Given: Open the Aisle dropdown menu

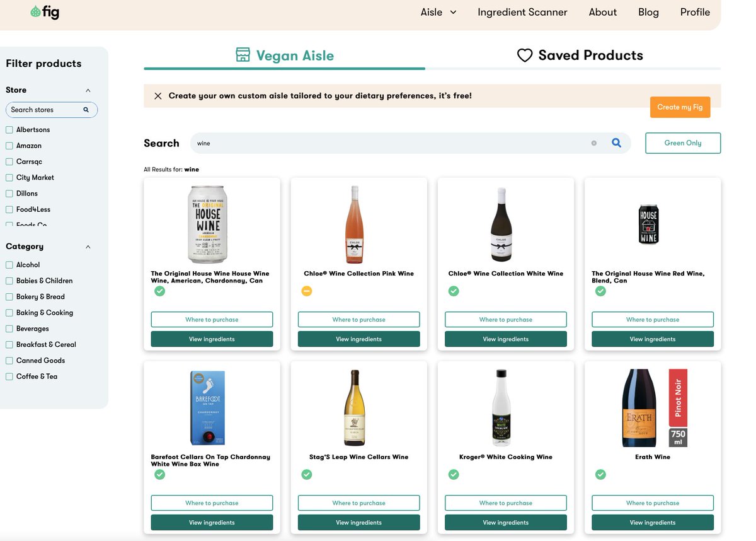Looking at the screenshot, I should tap(438, 12).
